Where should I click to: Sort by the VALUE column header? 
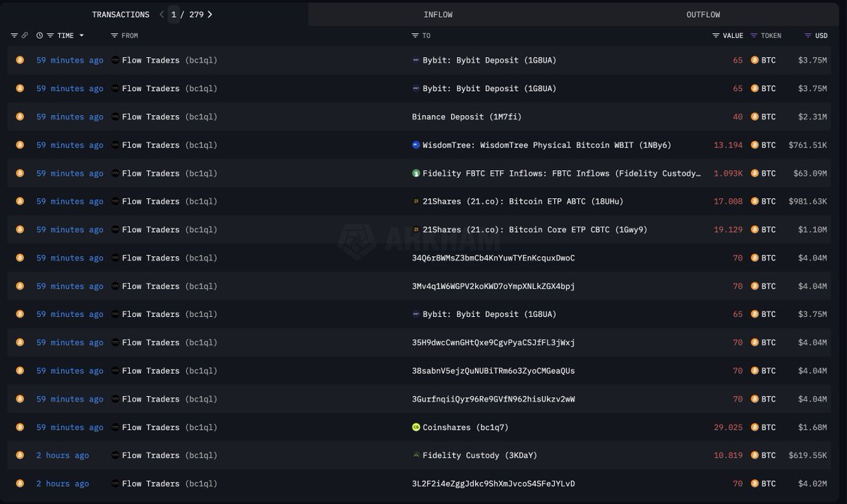point(733,35)
